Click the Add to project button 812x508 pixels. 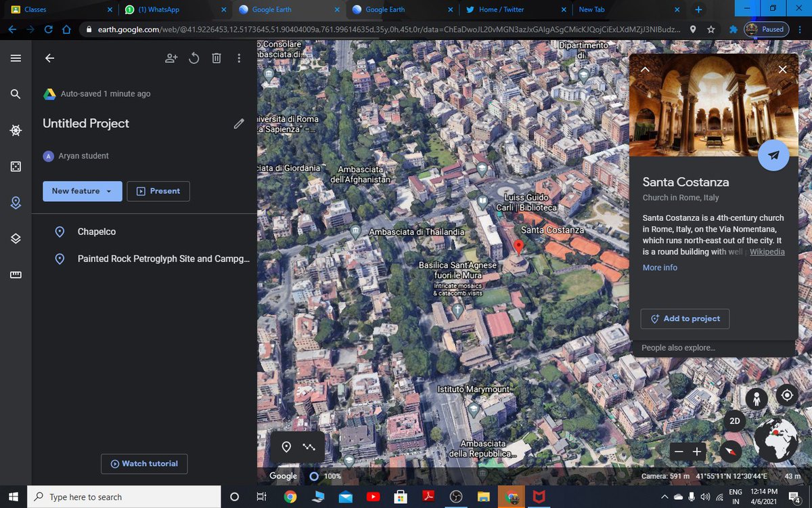[685, 318]
